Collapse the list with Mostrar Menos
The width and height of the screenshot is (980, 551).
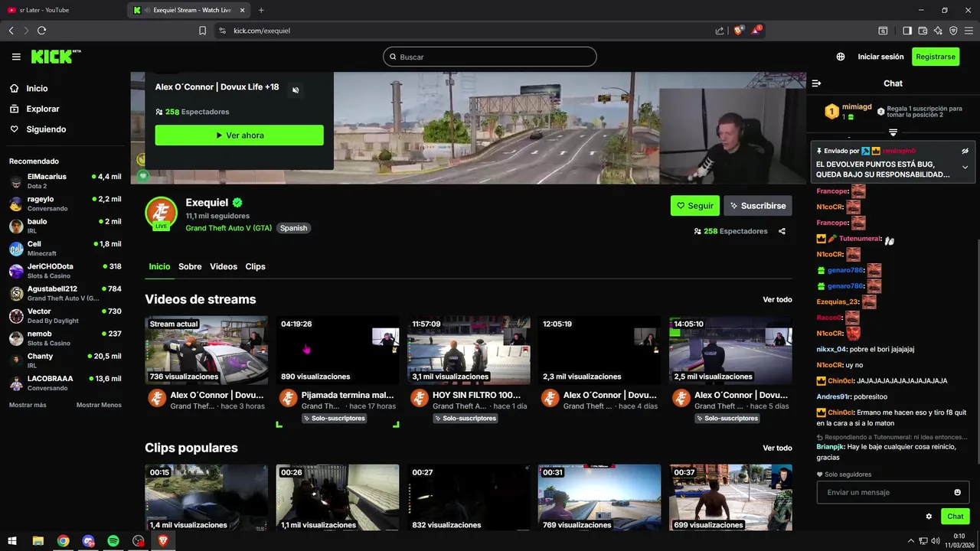click(99, 405)
